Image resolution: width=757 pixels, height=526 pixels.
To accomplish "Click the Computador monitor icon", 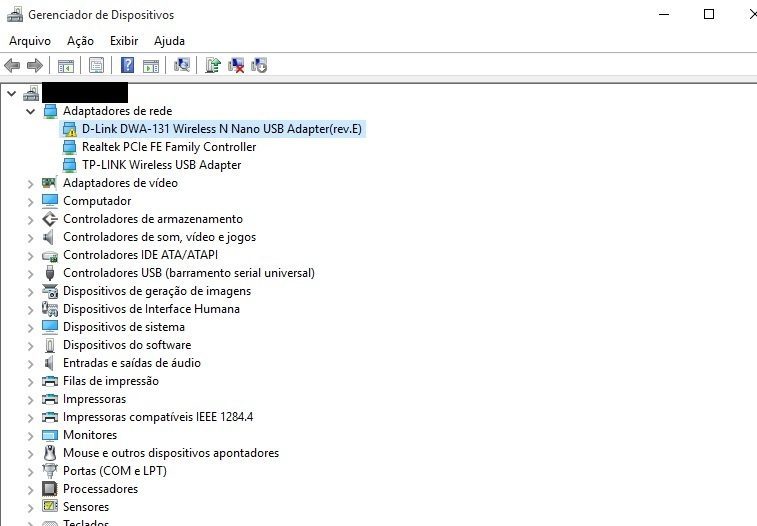I will [50, 201].
